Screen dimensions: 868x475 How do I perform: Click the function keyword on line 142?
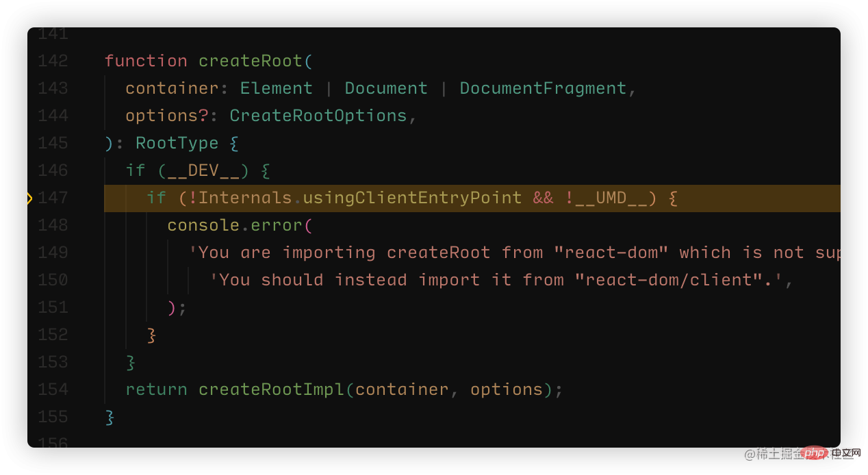pos(146,61)
